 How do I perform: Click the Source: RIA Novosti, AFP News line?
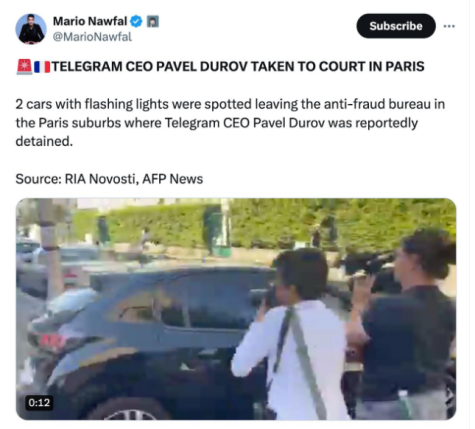coord(109,179)
